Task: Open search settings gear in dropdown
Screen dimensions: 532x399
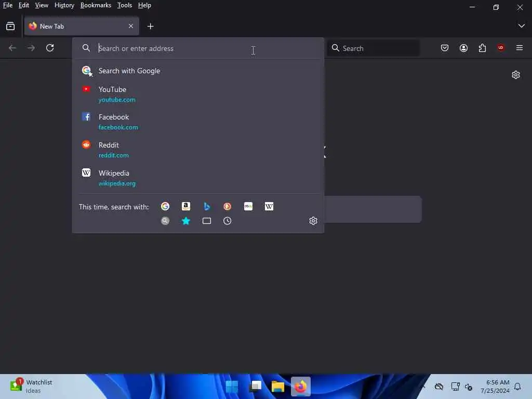Action: (313, 221)
